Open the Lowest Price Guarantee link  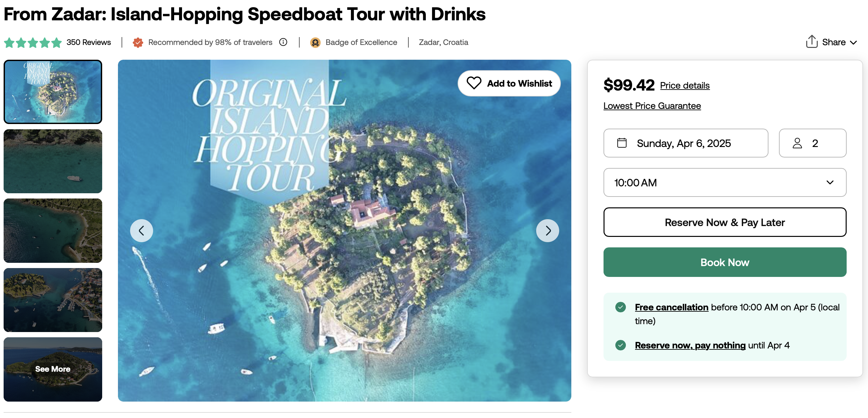[x=652, y=106]
